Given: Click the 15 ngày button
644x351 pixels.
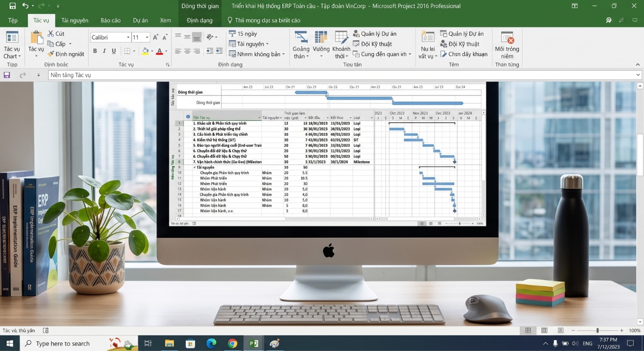Looking at the screenshot, I should point(243,34).
